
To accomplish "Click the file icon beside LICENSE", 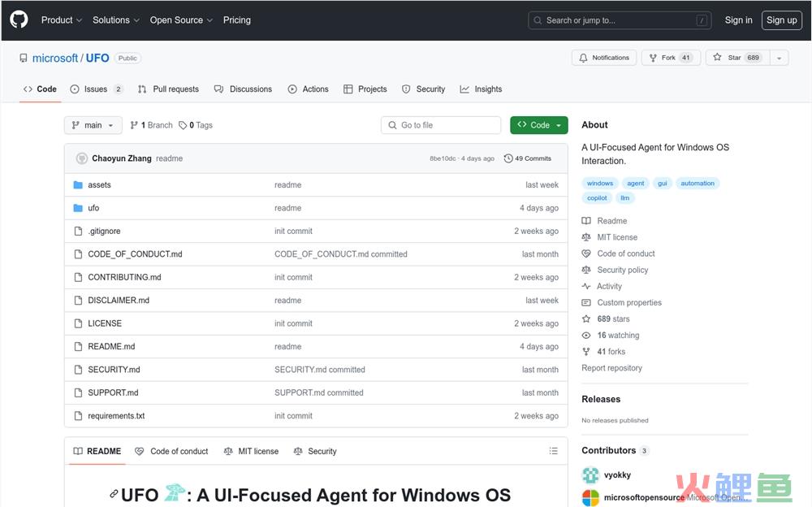I will tap(78, 323).
